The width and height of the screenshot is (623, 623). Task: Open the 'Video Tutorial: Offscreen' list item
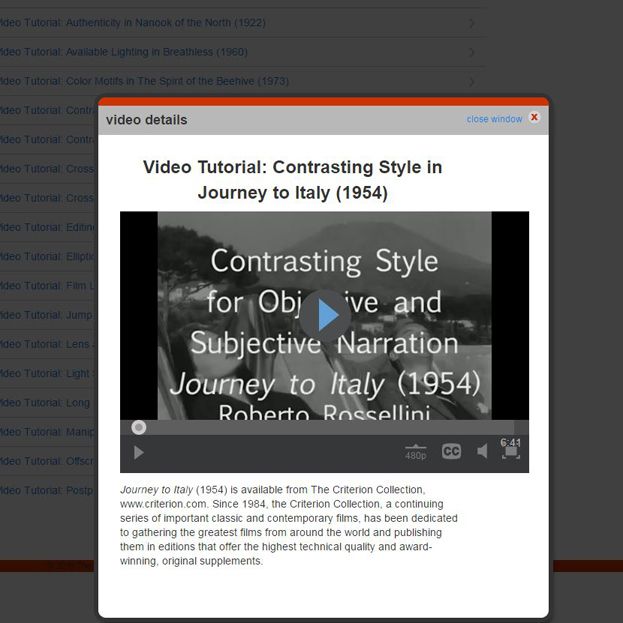click(x=47, y=461)
